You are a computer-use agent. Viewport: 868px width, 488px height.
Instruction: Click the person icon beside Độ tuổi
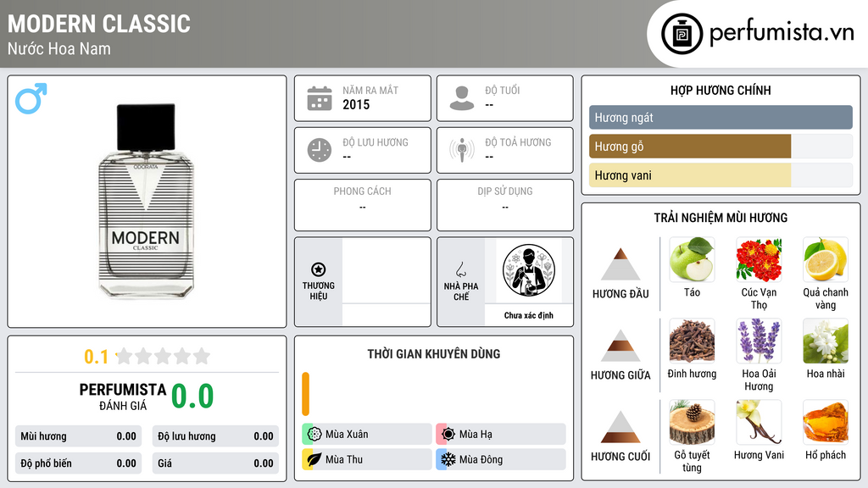pos(462,98)
